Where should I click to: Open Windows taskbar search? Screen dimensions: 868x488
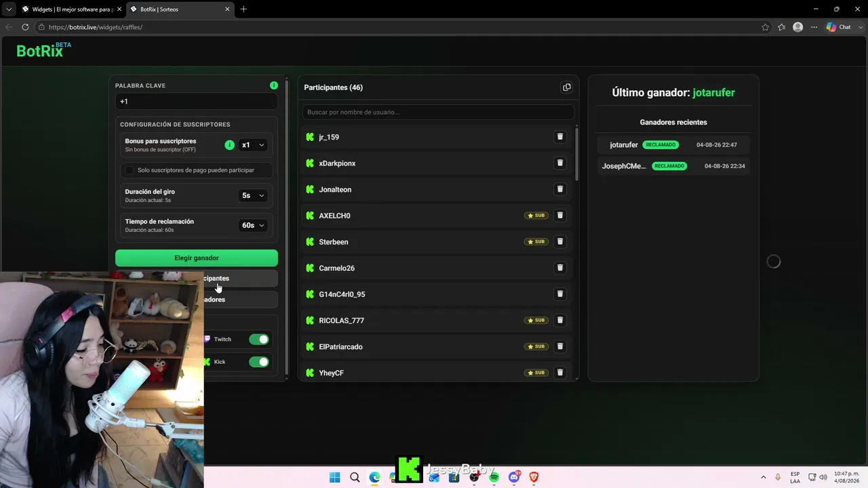point(355,477)
